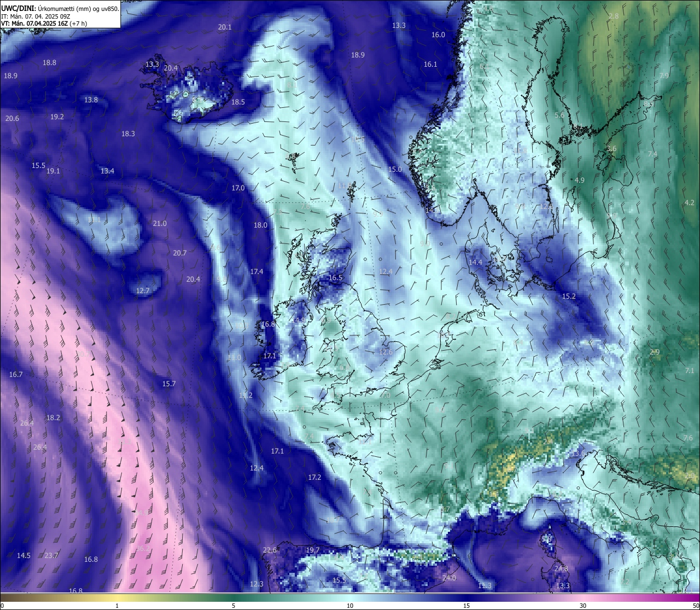Click the map value '11.3'

pos(485,586)
